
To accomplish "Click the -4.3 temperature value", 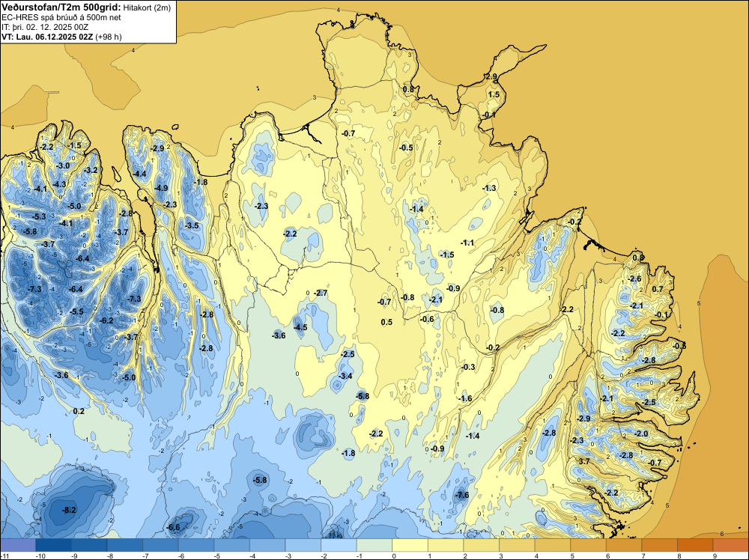I will (x=59, y=184).
